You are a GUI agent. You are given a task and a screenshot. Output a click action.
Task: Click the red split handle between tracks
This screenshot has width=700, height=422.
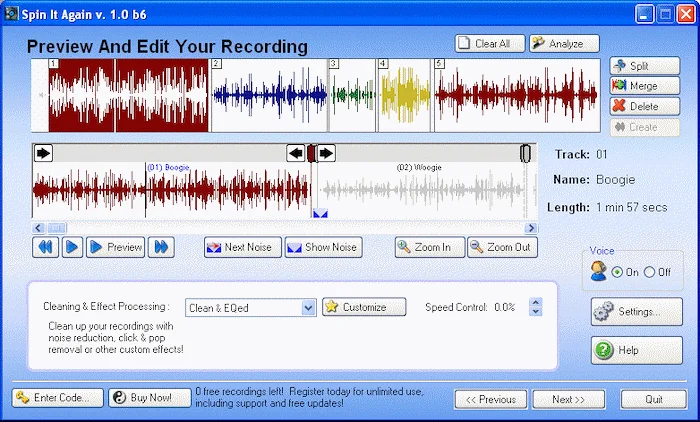(x=311, y=153)
